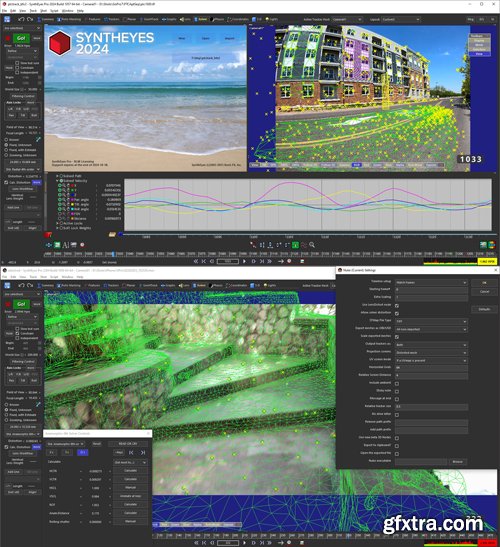Click far-right colored icon above top window timeline
This screenshot has height=547, width=500.
coord(491,245)
